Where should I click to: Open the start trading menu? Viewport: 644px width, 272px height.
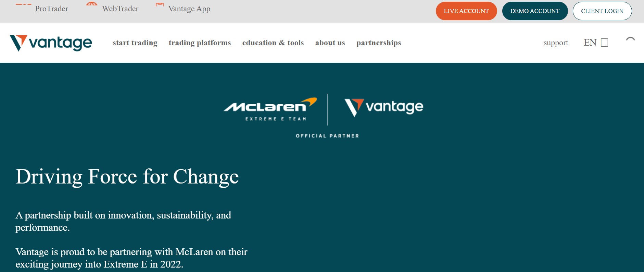[135, 43]
